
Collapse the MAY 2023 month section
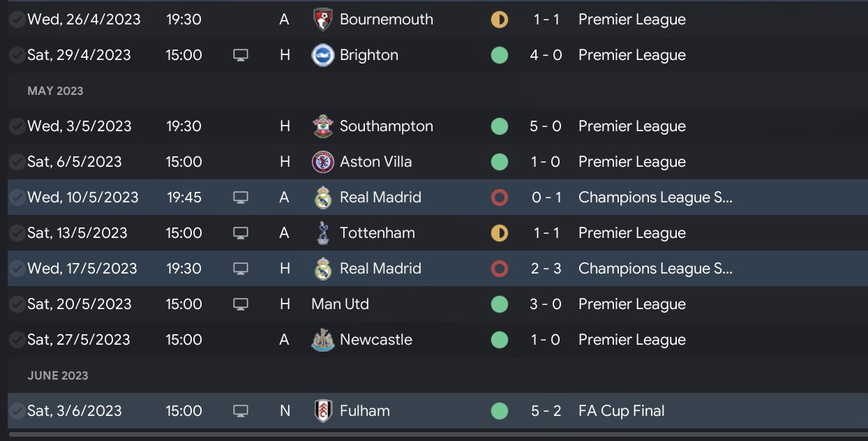pyautogui.click(x=55, y=91)
